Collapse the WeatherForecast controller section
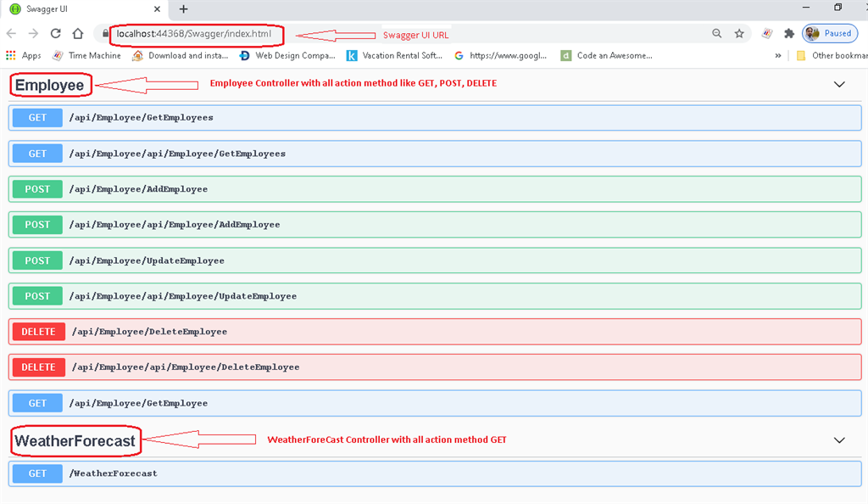Viewport: 868px width, 504px height. pos(838,440)
